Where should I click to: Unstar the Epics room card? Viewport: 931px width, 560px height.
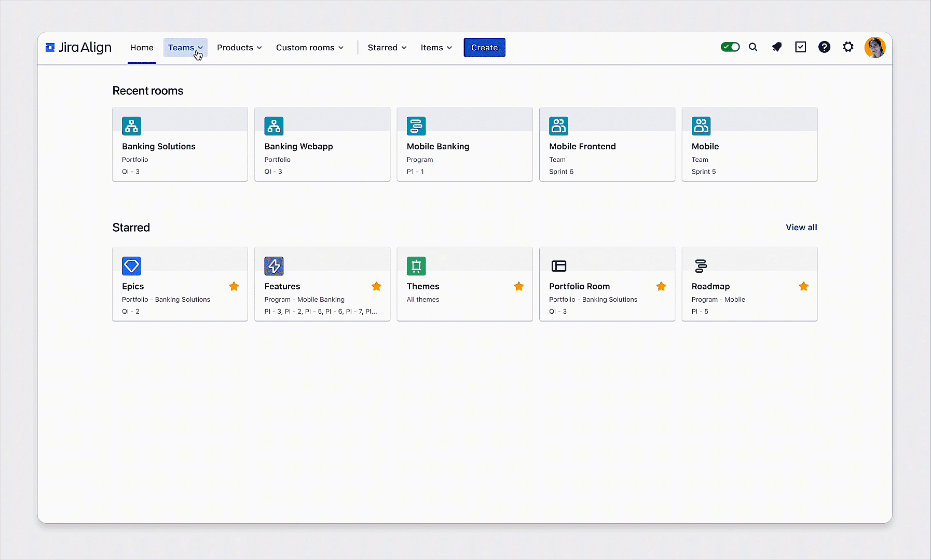click(x=234, y=286)
